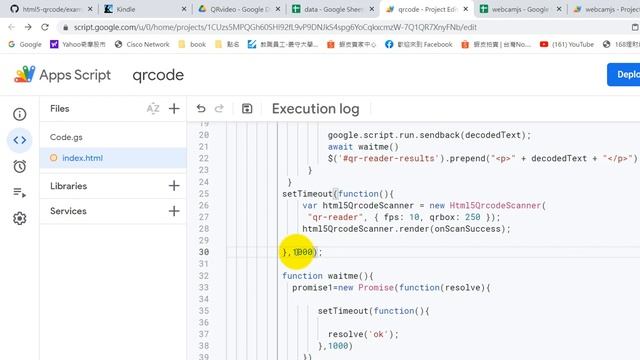Image resolution: width=640 pixels, height=360 pixels.
Task: Close the Kindle tab
Action: tap(184, 9)
